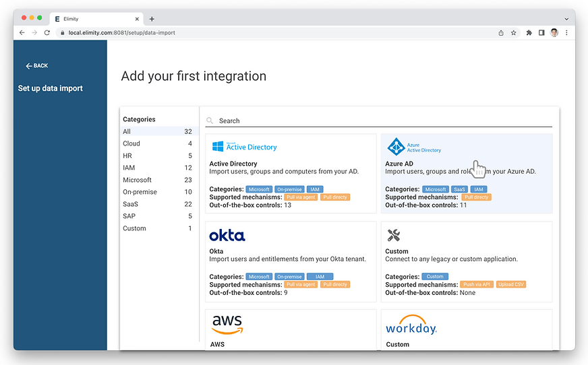Click SaaS tag on Azure AD card

click(459, 189)
